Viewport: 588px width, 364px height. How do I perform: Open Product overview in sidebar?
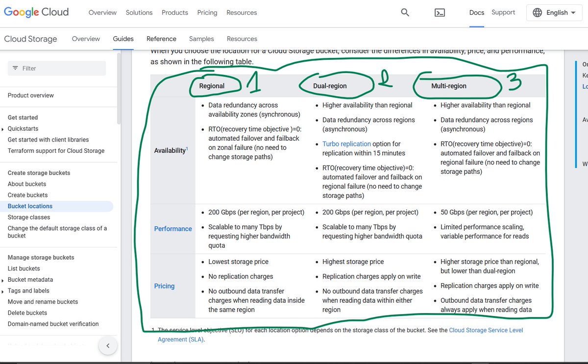pyautogui.click(x=31, y=96)
